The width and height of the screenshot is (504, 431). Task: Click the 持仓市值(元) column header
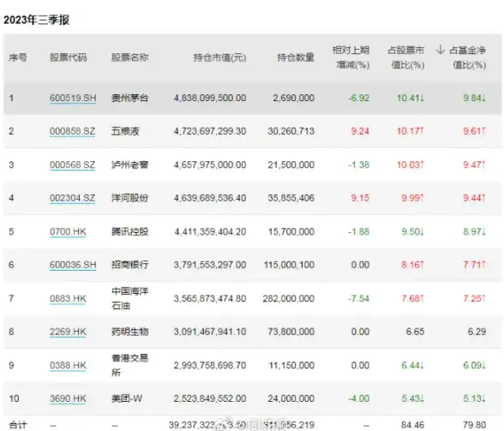coord(219,58)
